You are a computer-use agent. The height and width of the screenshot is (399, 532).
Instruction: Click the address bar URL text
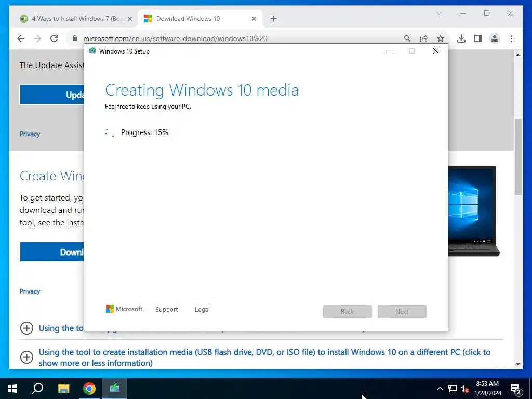click(175, 38)
